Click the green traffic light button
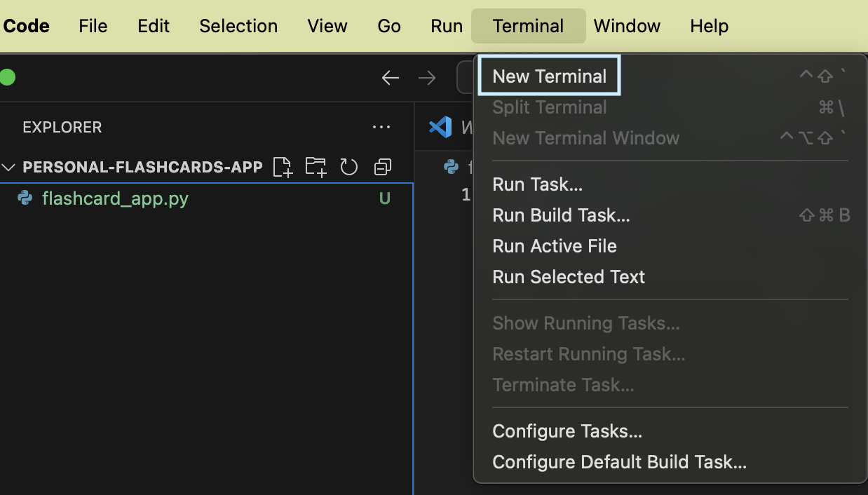Image resolution: width=868 pixels, height=495 pixels. coord(8,77)
